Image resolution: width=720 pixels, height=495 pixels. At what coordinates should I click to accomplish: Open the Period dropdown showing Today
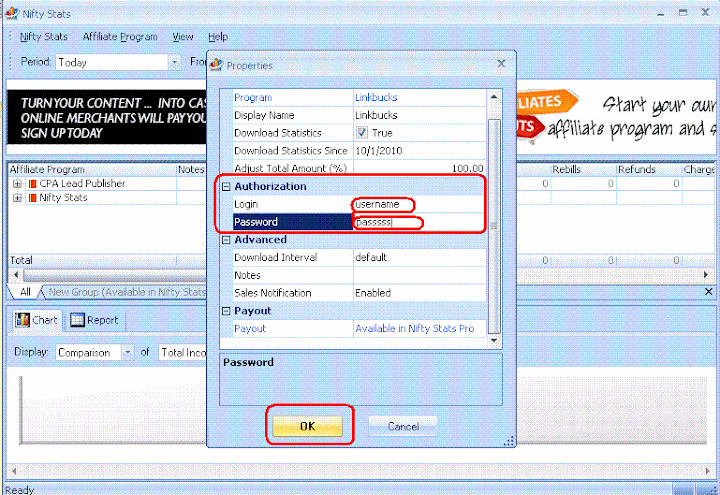click(174, 62)
